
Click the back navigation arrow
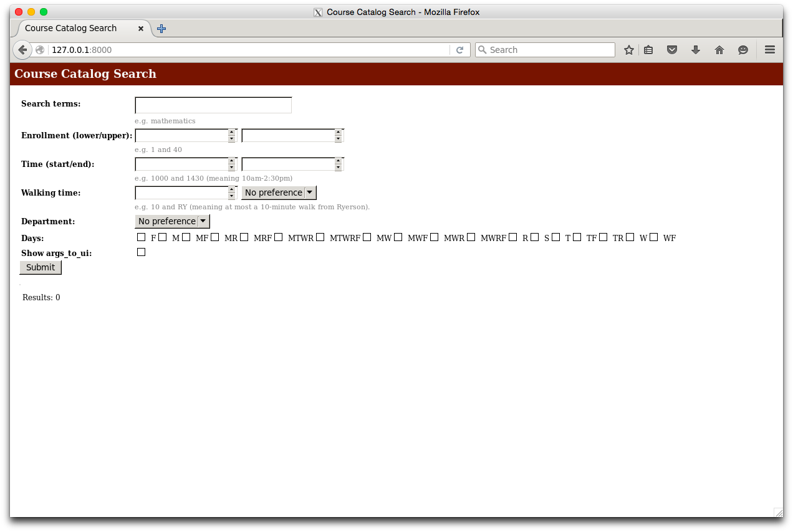tap(22, 50)
